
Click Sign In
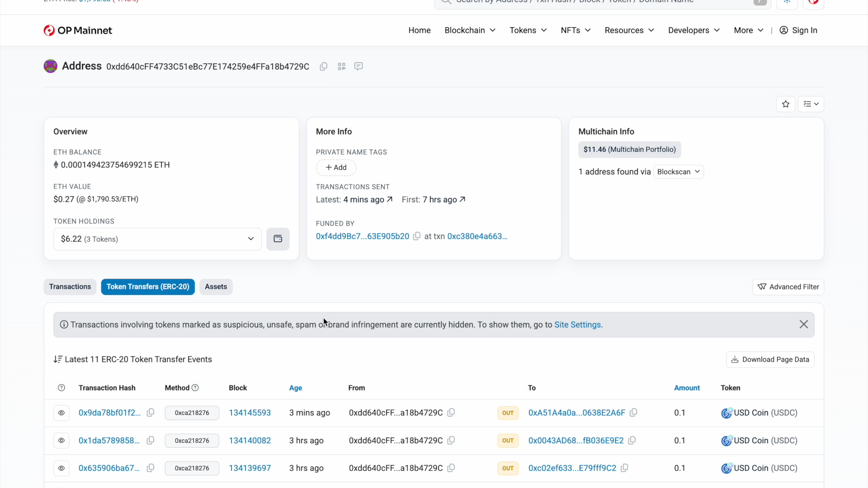[798, 30]
